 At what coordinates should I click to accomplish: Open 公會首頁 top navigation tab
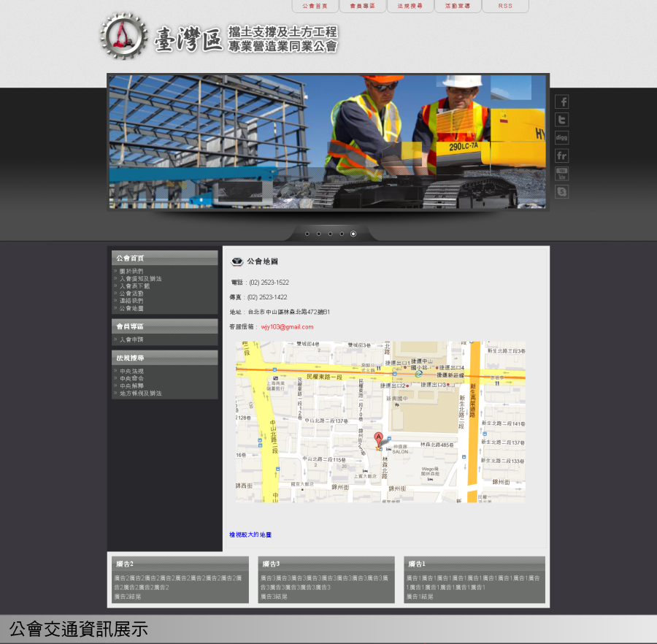315,6
